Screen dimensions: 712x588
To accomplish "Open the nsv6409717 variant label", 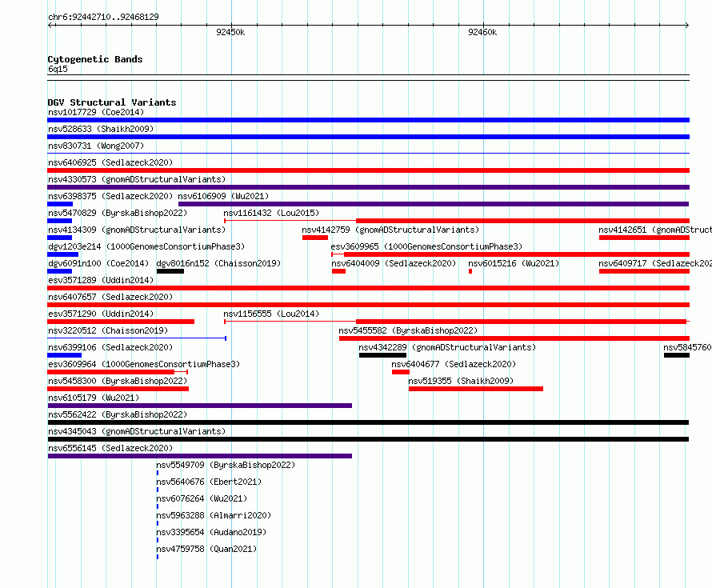I will click(655, 263).
